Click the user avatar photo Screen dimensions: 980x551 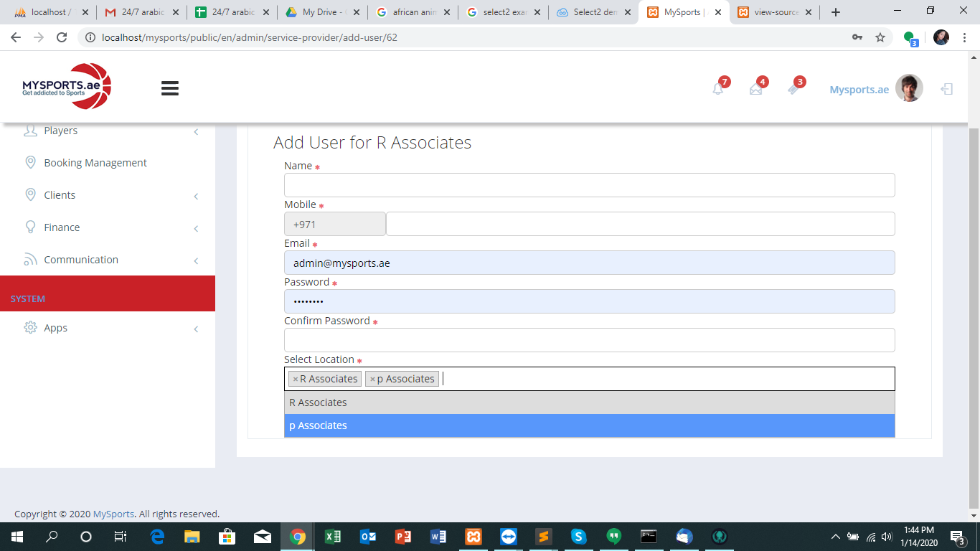909,88
